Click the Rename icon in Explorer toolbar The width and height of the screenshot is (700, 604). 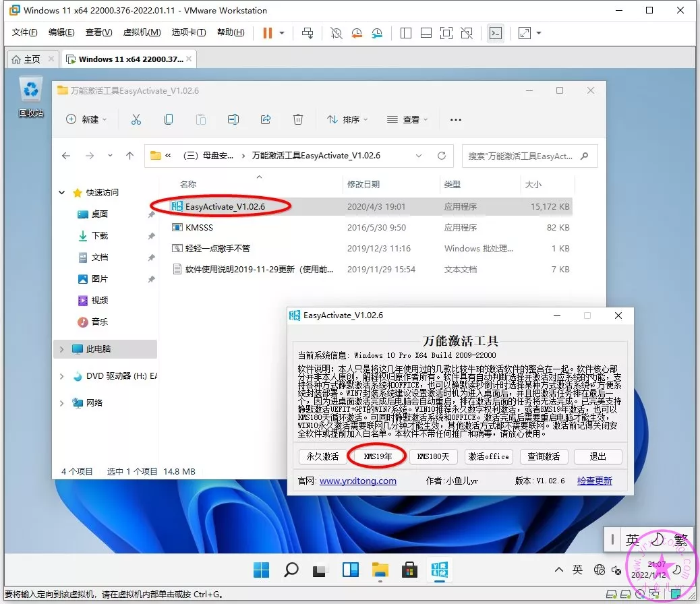(x=233, y=119)
